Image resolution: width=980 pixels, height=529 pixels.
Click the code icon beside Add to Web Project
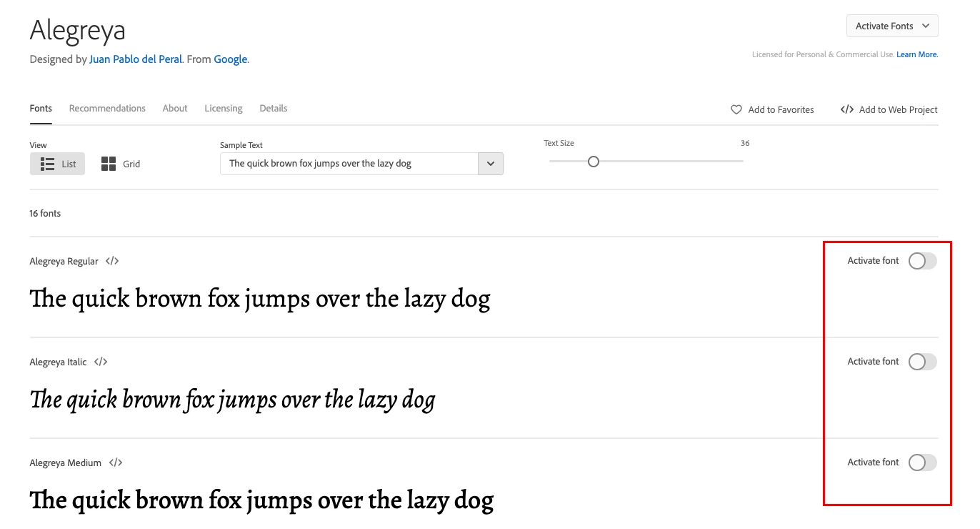tap(847, 109)
